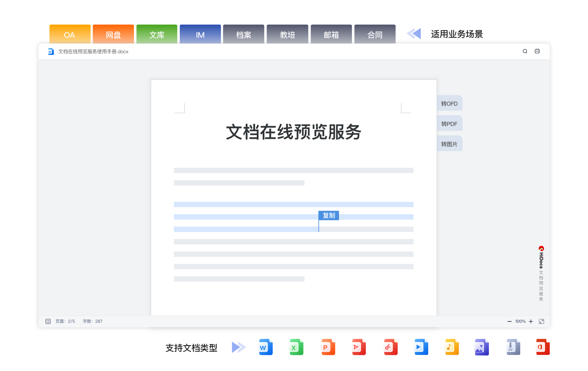Zoom out with the minus button
This screenshot has height=371, width=588.
click(509, 321)
